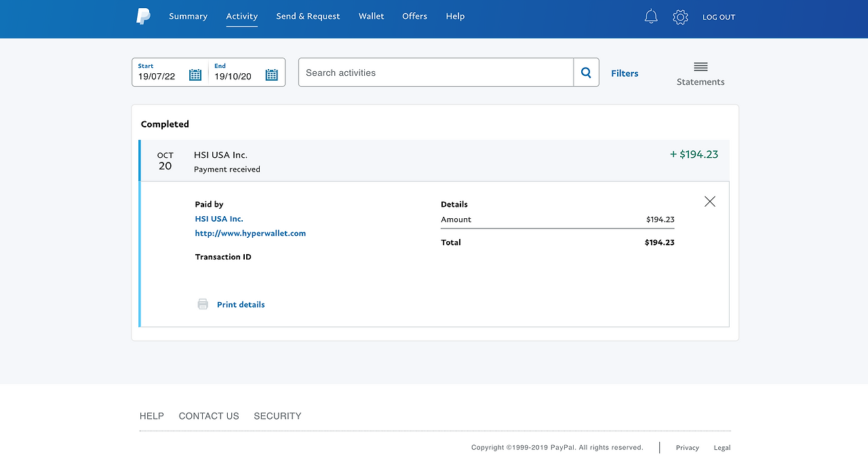Click the printer icon
The image size is (868, 456).
(203, 304)
